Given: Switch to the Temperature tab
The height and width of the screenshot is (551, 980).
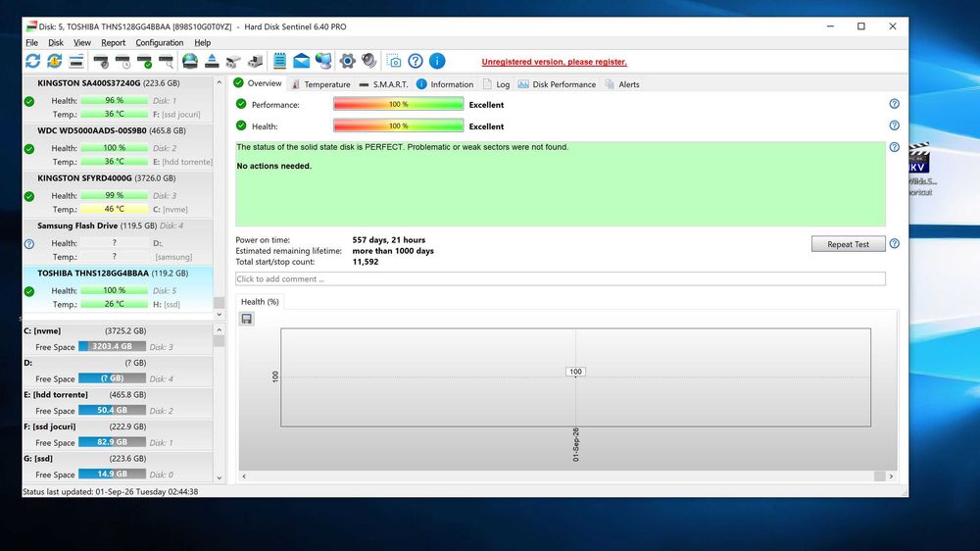Looking at the screenshot, I should 320,84.
